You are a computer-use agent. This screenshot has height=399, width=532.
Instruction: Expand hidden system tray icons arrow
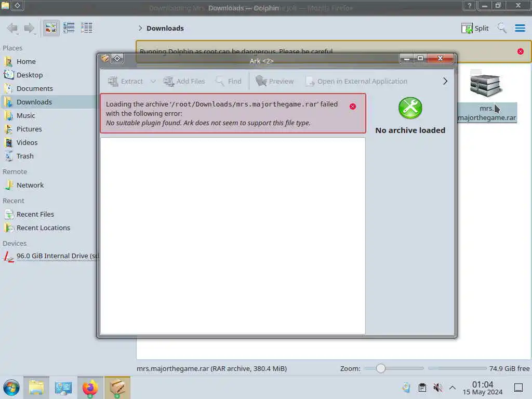click(453, 388)
